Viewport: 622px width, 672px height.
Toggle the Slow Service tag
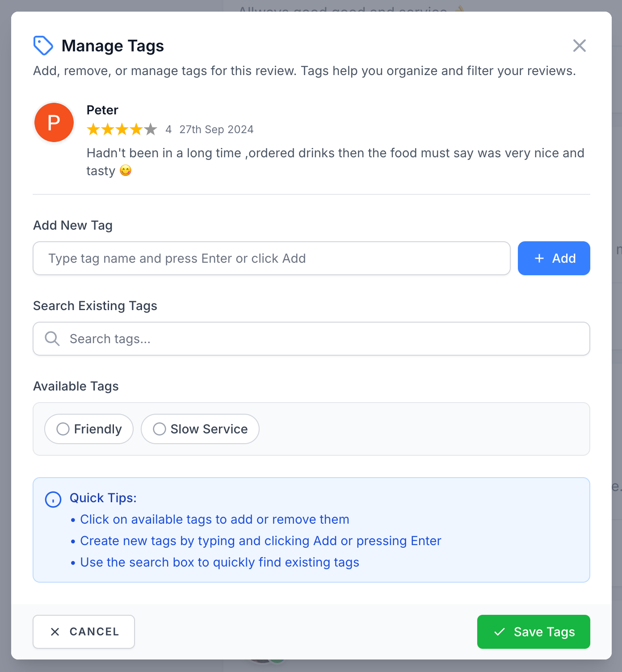coord(200,429)
